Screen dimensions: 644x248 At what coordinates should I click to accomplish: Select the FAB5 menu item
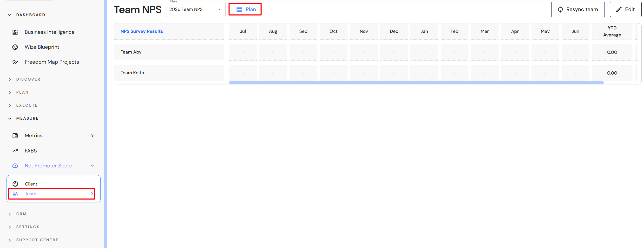click(x=31, y=151)
